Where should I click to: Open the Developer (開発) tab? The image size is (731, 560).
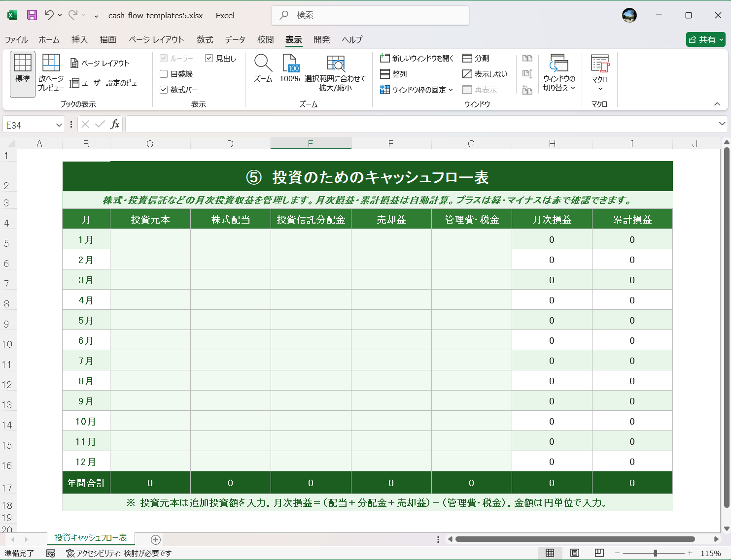tap(322, 40)
